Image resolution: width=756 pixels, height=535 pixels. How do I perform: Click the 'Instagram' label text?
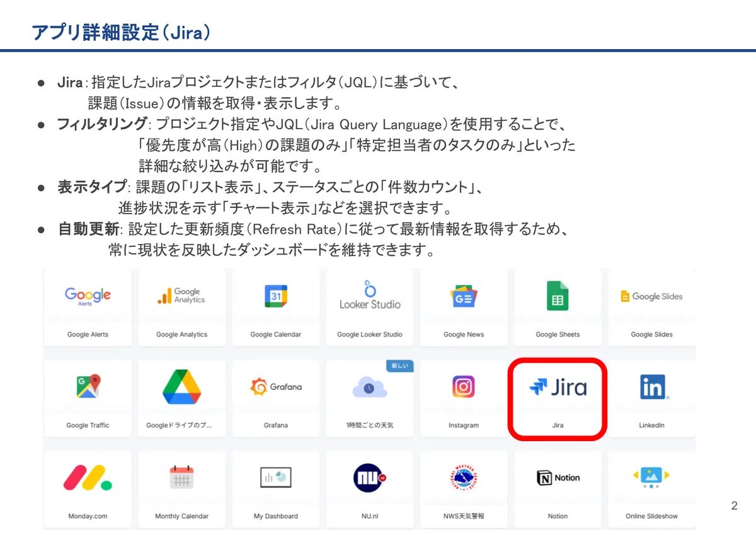pos(464,425)
